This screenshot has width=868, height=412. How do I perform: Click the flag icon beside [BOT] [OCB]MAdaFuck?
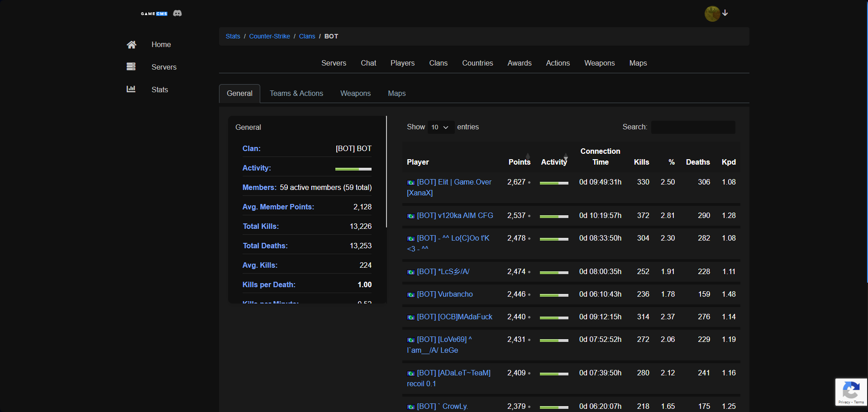(411, 317)
